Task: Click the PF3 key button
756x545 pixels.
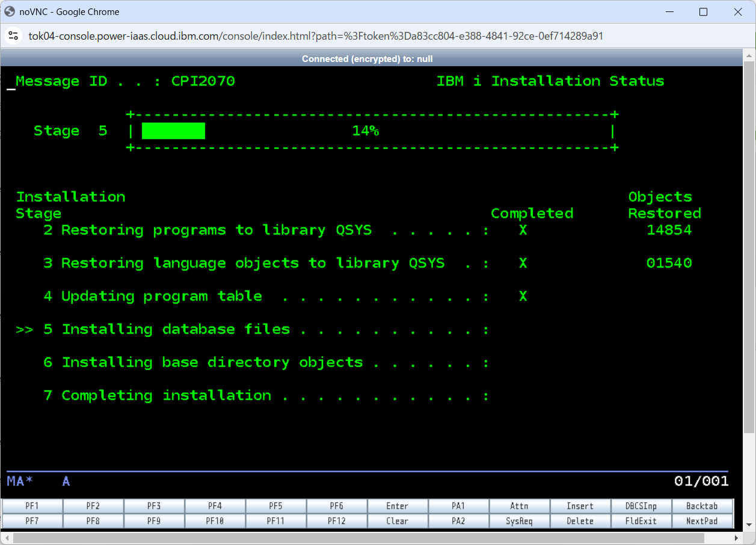Action: point(154,506)
